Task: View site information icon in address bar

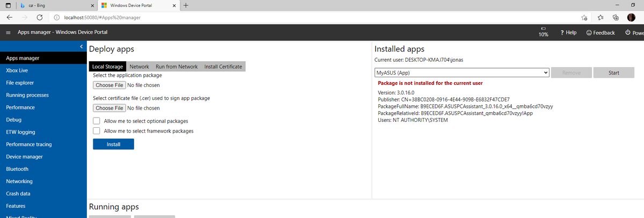Action: tap(56, 18)
